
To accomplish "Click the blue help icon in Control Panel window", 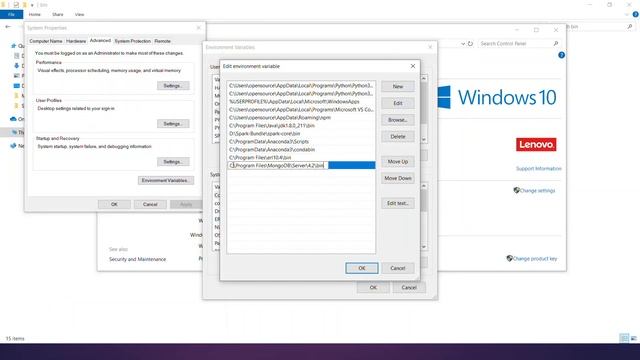I will (561, 55).
